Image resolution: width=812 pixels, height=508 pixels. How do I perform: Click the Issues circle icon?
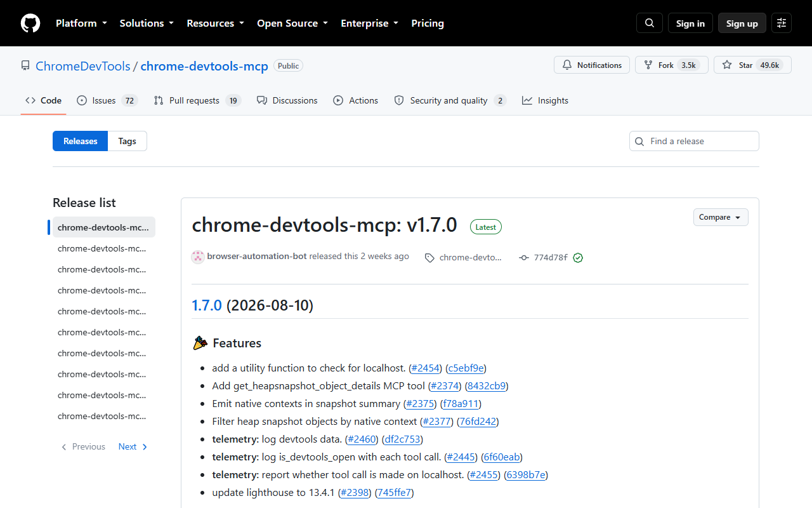pyautogui.click(x=82, y=100)
